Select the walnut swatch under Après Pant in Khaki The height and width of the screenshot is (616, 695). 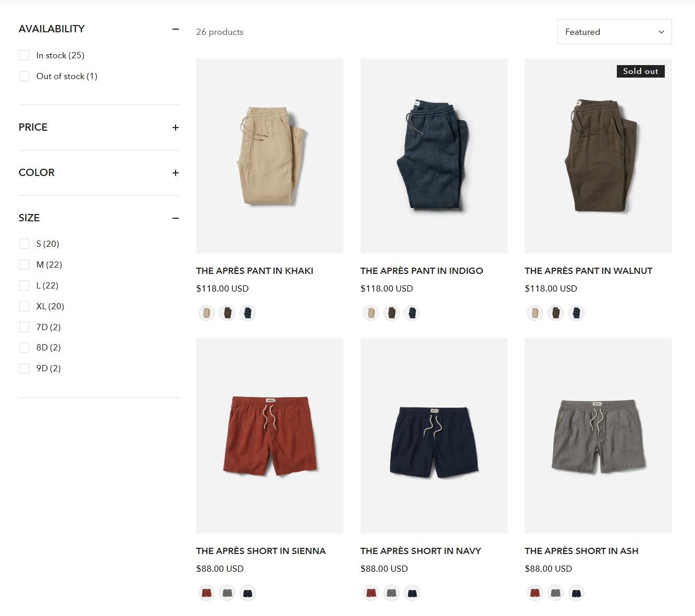click(x=227, y=312)
